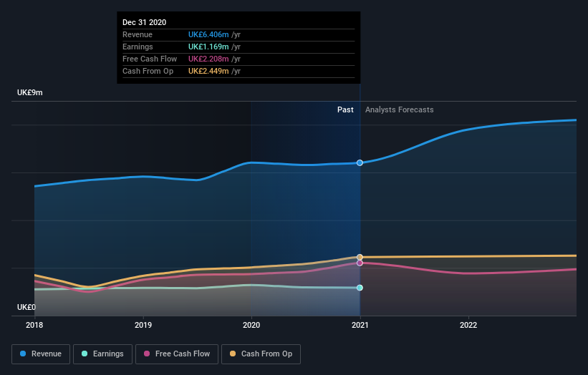
Task: Click the Revenue row label in tooltip
Action: tap(138, 34)
